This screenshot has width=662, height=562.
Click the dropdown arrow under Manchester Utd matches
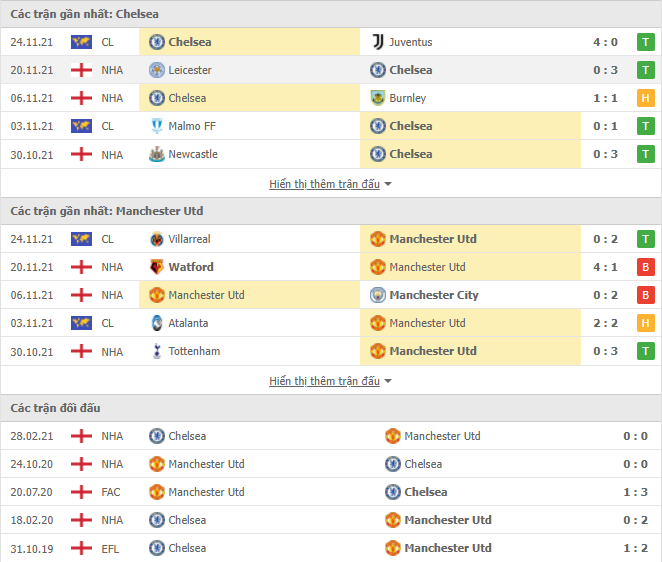[x=388, y=381]
